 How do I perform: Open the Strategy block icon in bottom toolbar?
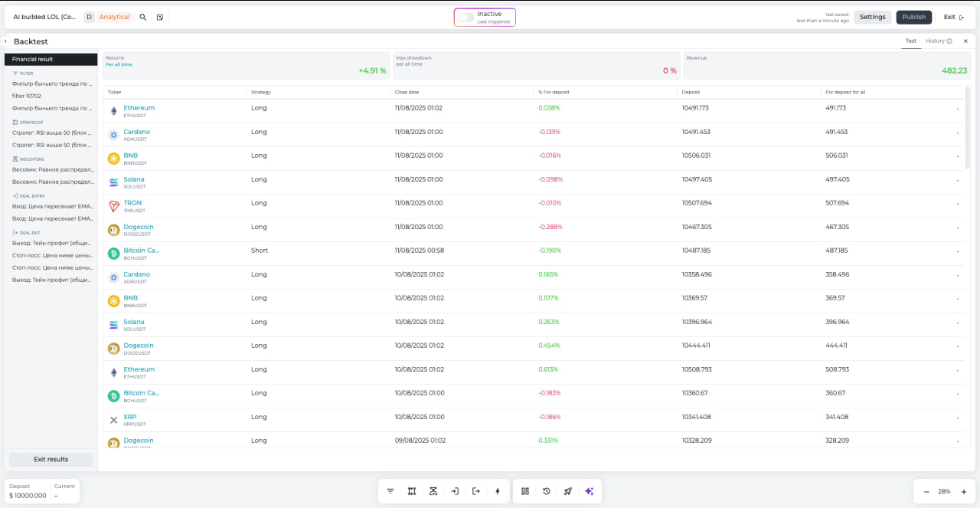pos(412,491)
